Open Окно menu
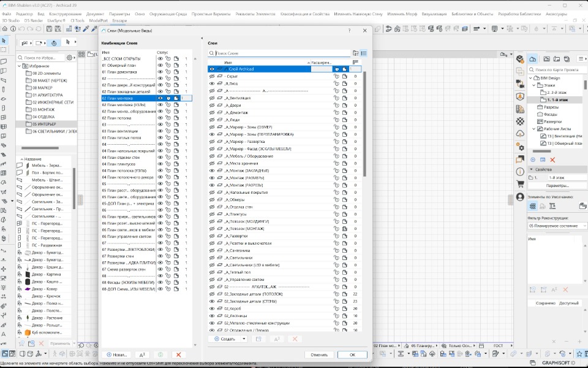The width and height of the screenshot is (588, 368). (140, 14)
